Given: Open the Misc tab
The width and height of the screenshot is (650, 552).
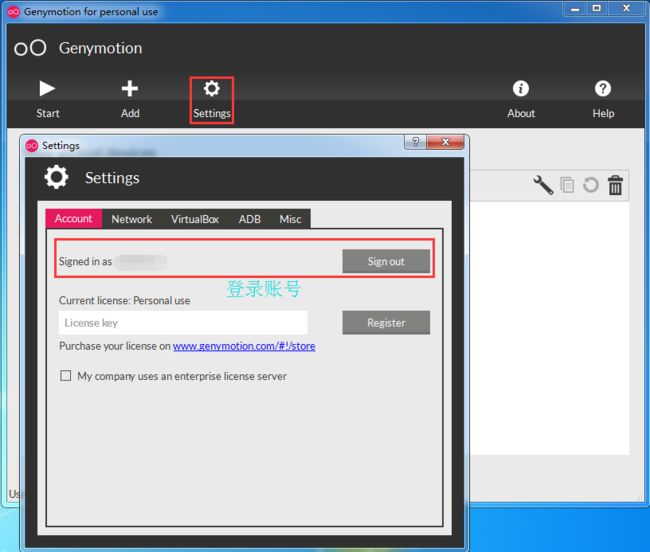Looking at the screenshot, I should coord(290,219).
